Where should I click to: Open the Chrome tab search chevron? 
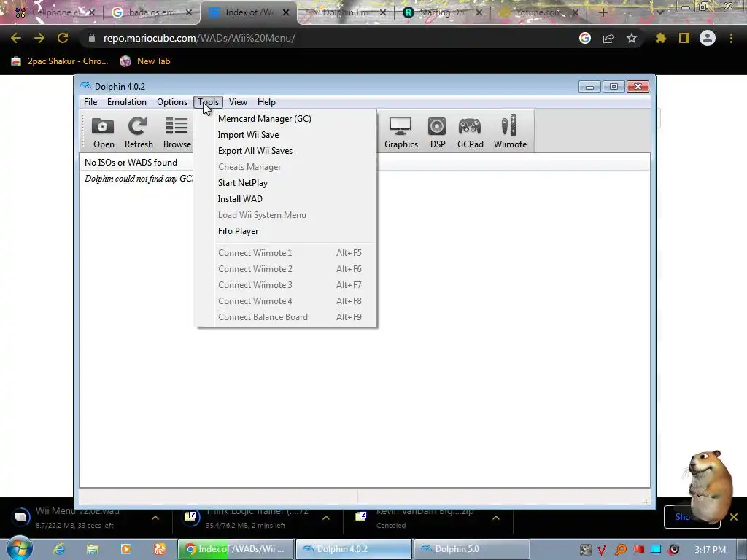659,12
